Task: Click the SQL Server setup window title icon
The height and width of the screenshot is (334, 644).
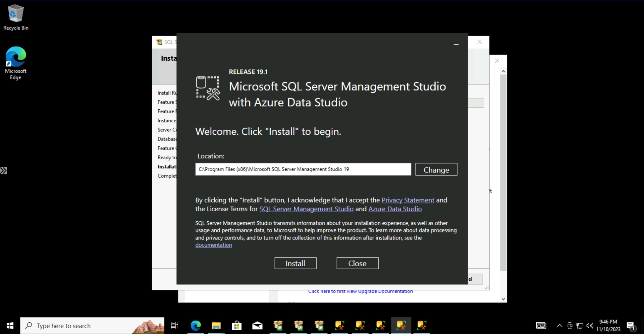Action: (x=159, y=42)
